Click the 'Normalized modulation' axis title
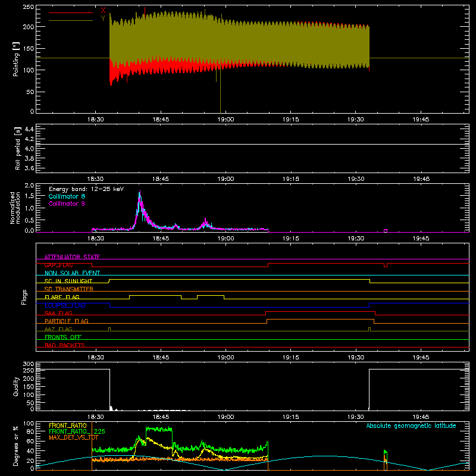Image resolution: width=476 pixels, height=476 pixels. (15, 208)
